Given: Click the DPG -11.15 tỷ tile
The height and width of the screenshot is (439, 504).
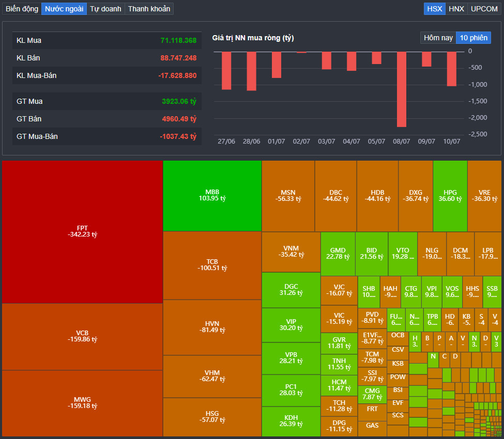Looking at the screenshot, I should coord(339,427).
